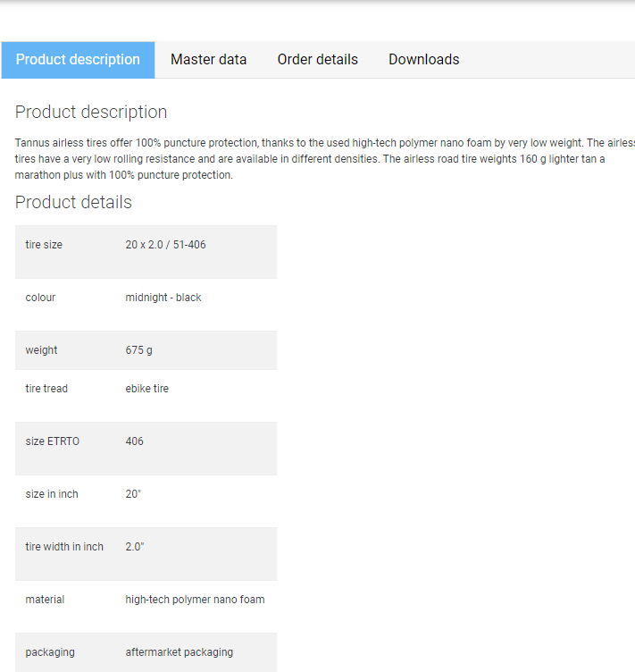Image resolution: width=635 pixels, height=672 pixels.
Task: Click the value 2.0" for tire width
Action: tap(135, 547)
